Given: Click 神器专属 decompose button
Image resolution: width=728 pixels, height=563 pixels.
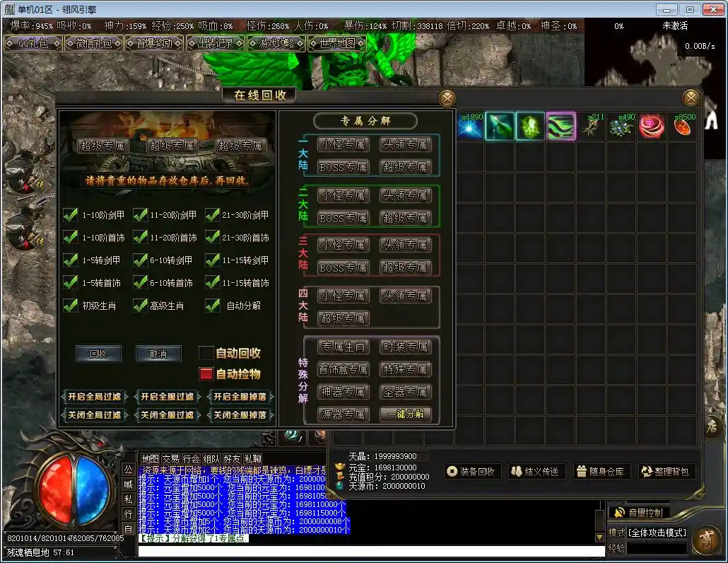Looking at the screenshot, I should point(343,392).
